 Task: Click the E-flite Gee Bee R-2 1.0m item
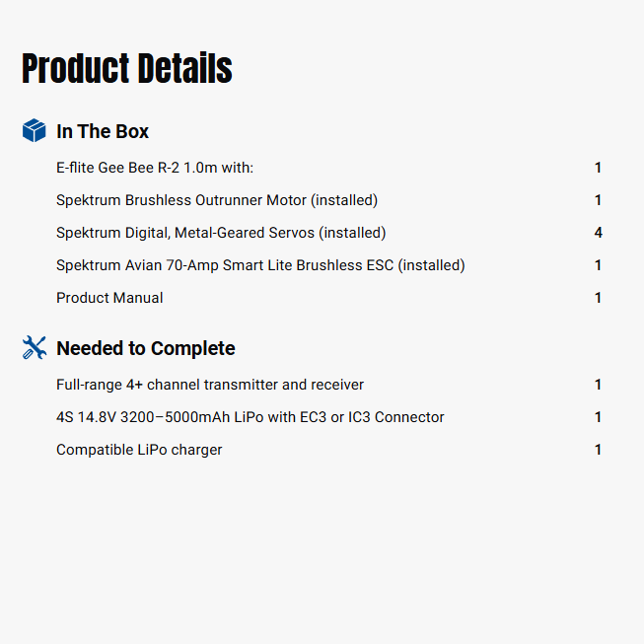[155, 168]
